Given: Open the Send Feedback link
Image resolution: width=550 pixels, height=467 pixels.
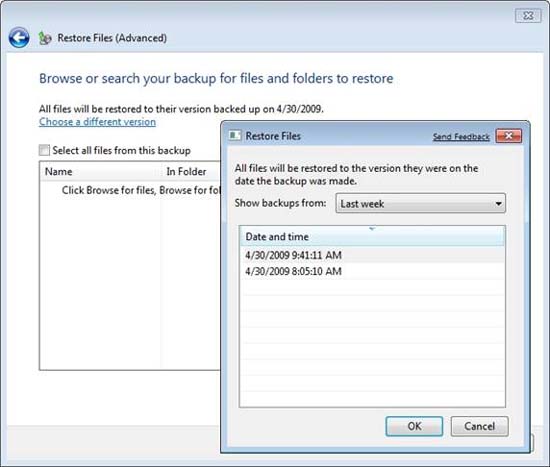Looking at the screenshot, I should 461,136.
